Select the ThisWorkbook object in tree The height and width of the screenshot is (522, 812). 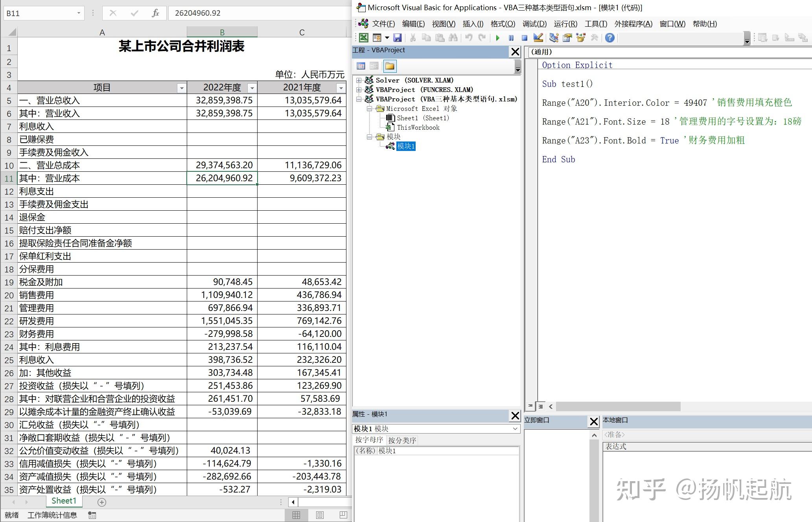coord(418,127)
